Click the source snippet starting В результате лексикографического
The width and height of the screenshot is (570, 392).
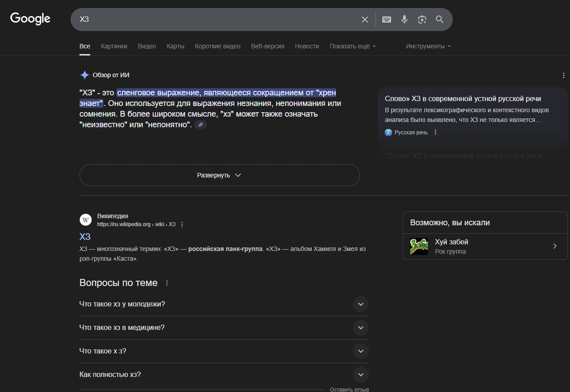[467, 115]
